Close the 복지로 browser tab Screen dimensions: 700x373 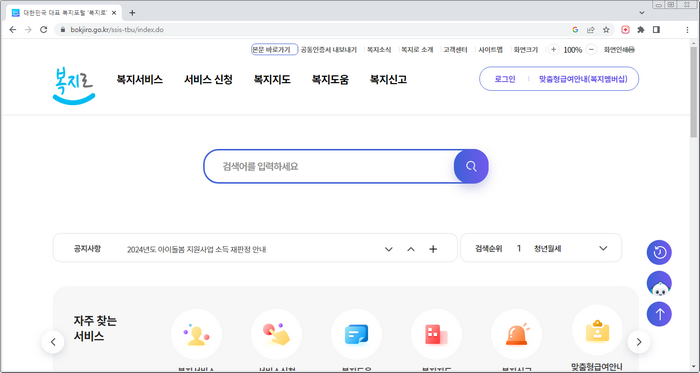pyautogui.click(x=114, y=13)
